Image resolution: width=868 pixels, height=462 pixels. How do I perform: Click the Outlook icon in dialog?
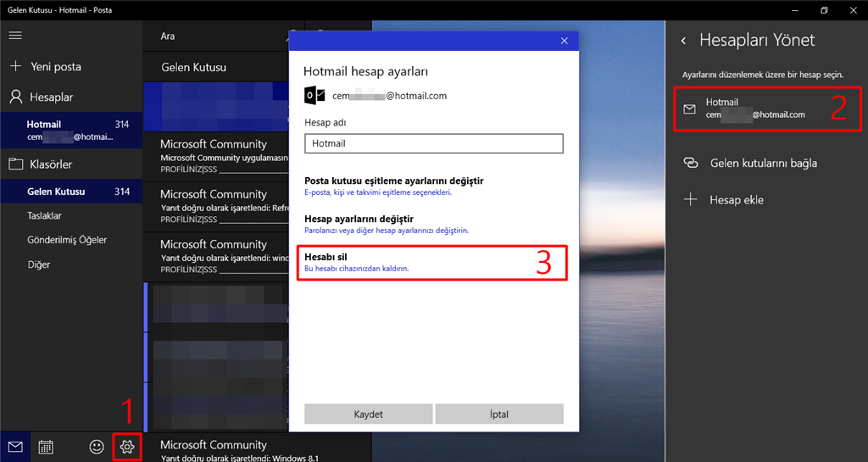314,95
